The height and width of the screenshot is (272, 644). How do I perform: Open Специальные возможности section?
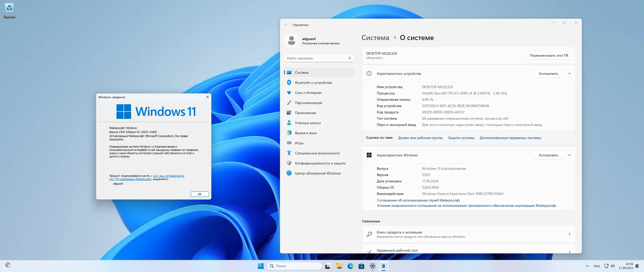click(317, 153)
